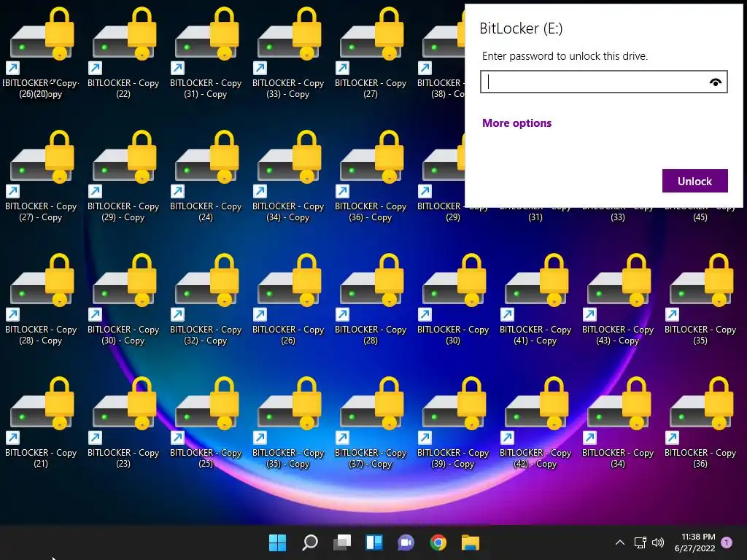747x560 pixels.
Task: Select the BITLOCKER - Copy (23) shortcut
Action: pyautogui.click(x=123, y=422)
